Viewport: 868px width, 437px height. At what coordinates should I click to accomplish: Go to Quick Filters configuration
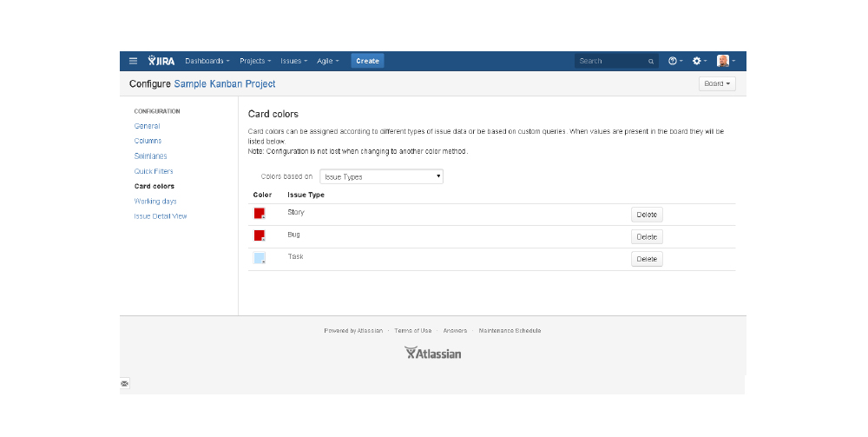(x=154, y=171)
